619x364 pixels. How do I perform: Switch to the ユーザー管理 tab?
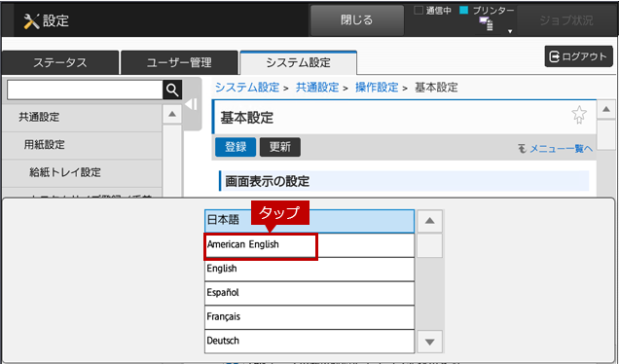point(179,62)
